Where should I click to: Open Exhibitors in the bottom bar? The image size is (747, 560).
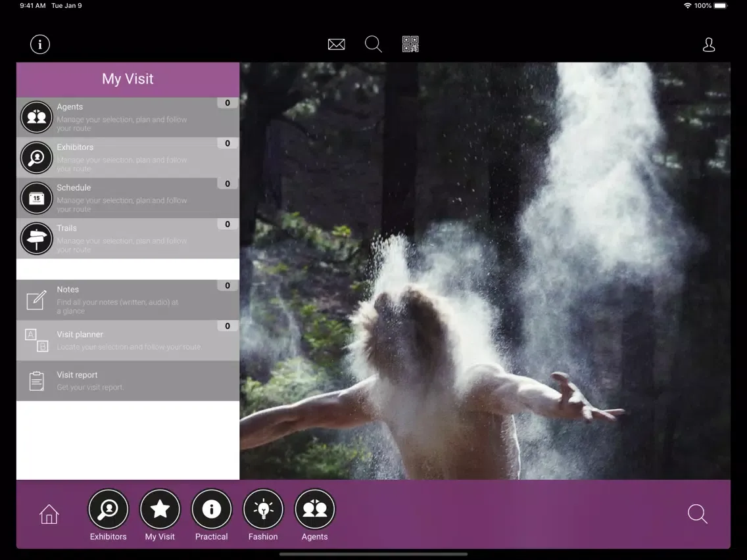pos(108,509)
